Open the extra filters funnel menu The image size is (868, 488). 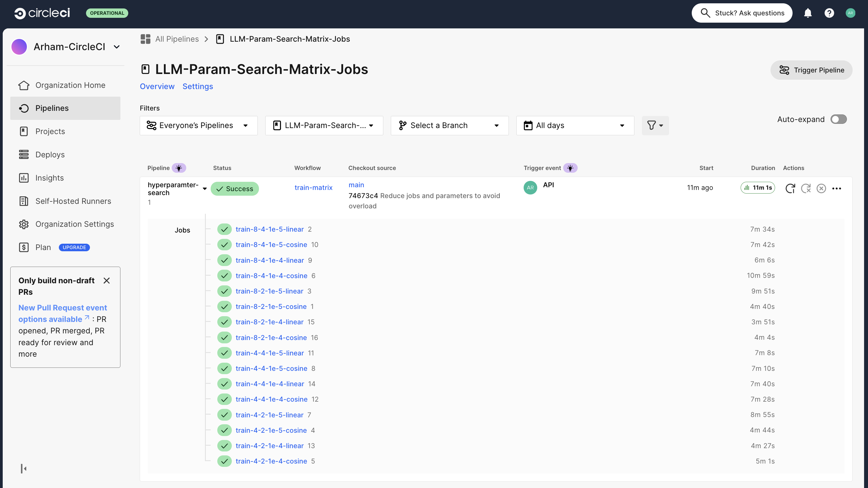click(655, 125)
